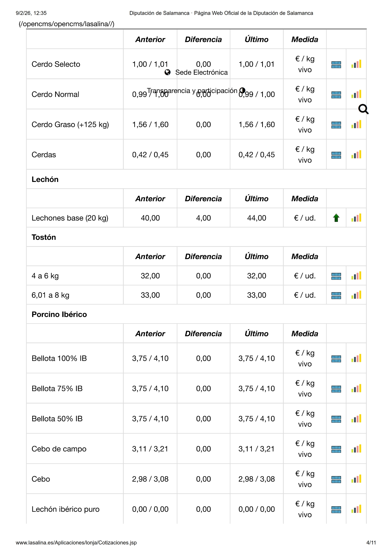The width and height of the screenshot is (392, 555).
Task: Open the chart icon for Cerdo Selecto
Action: [356, 64]
